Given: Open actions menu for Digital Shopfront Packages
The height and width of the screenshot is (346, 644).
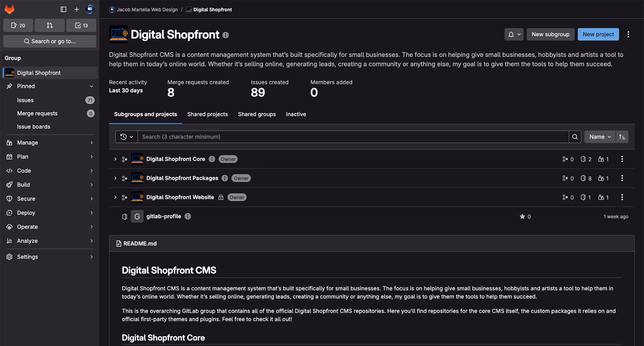Looking at the screenshot, I should tap(622, 178).
